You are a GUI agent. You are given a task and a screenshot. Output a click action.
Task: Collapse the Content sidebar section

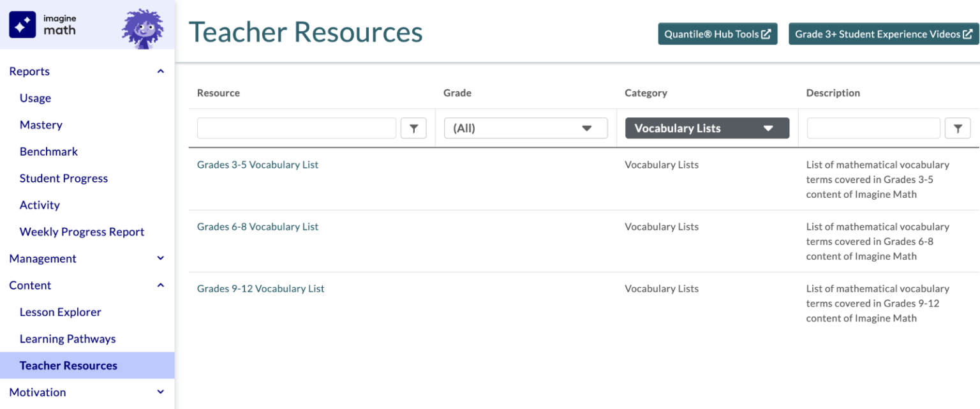coord(160,285)
